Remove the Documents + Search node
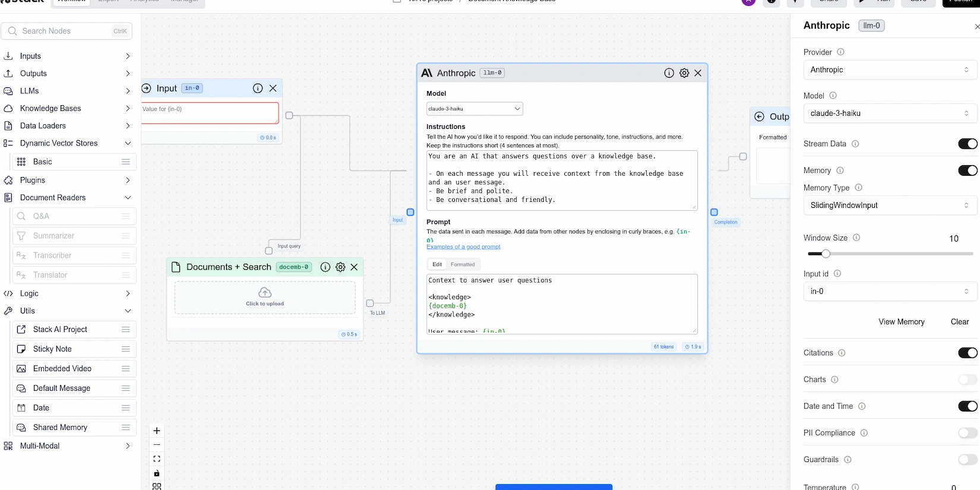This screenshot has height=490, width=980. coord(355,267)
